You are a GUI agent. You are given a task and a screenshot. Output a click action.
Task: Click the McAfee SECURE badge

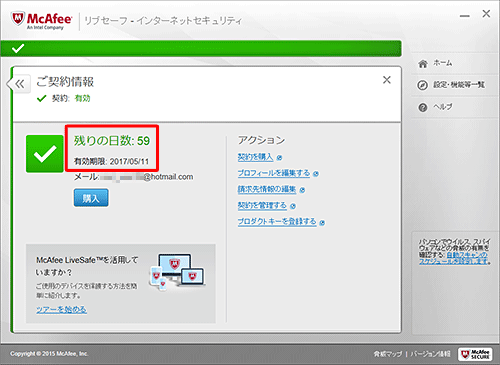tap(475, 354)
